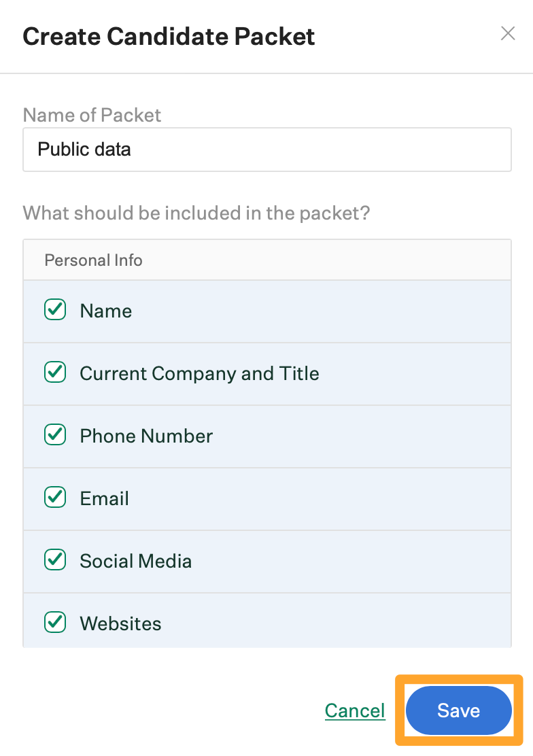Click the Cancel link

(x=355, y=710)
